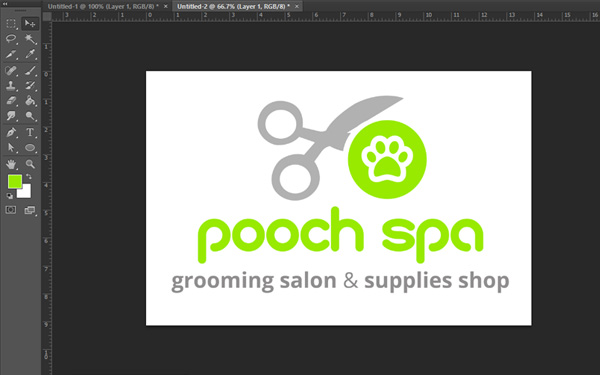Select the Magic Wand tool
600x375 pixels.
pyautogui.click(x=30, y=39)
